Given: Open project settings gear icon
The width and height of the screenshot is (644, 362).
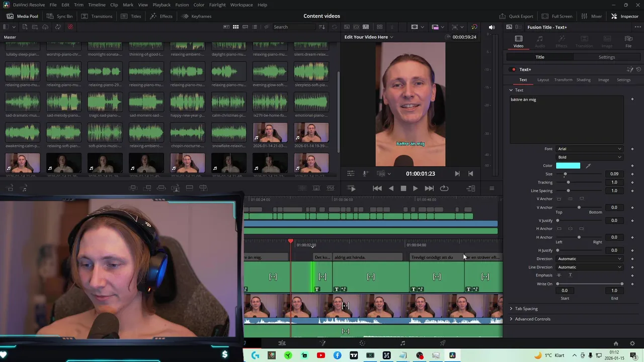Looking at the screenshot, I should (632, 343).
